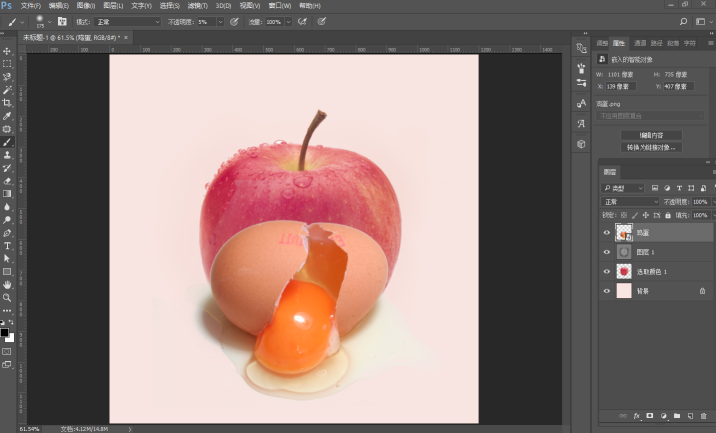Image resolution: width=716 pixels, height=433 pixels.
Task: Click the 转换为链接对象 button
Action: click(x=651, y=148)
